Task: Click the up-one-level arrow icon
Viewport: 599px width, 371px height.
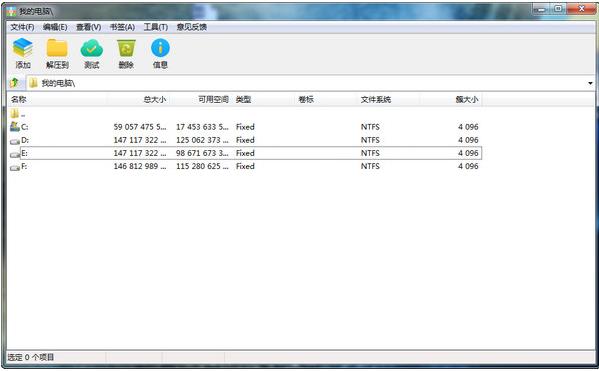Action: tap(15, 83)
